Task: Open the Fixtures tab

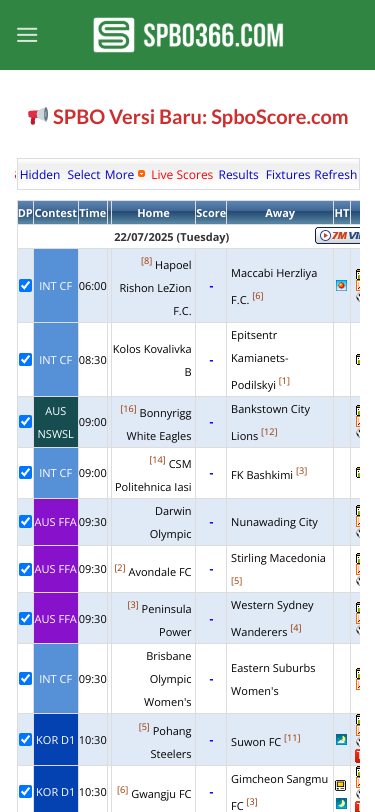Action: [289, 175]
